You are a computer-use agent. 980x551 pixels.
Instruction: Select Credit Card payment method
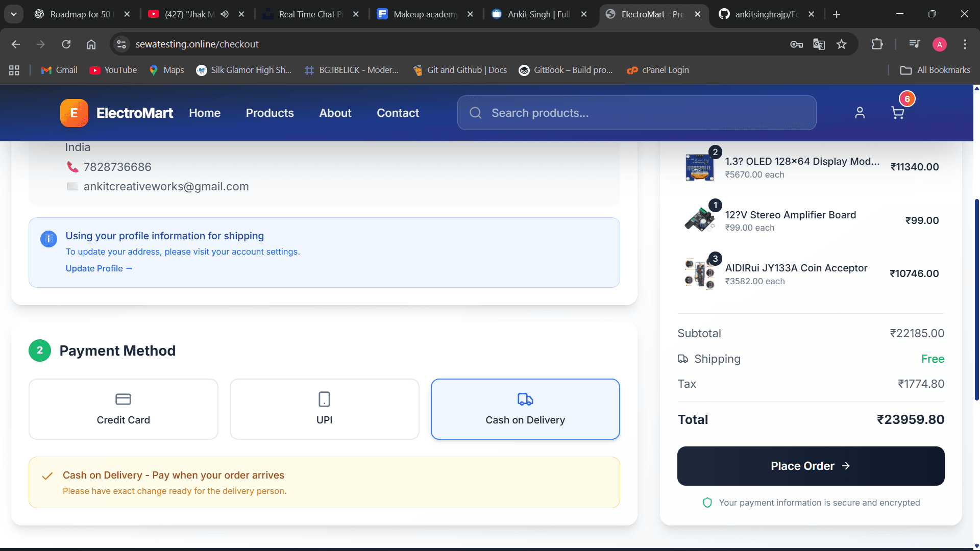coord(124,409)
